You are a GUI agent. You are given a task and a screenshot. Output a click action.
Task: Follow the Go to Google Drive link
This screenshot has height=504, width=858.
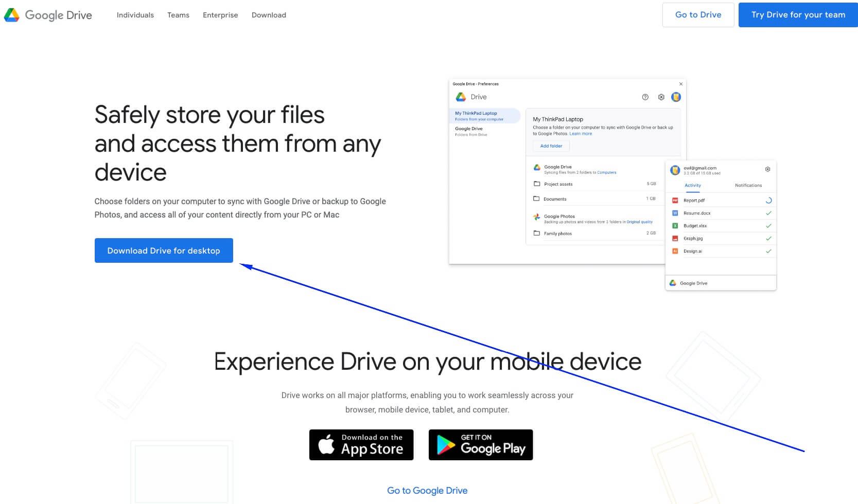point(427,491)
